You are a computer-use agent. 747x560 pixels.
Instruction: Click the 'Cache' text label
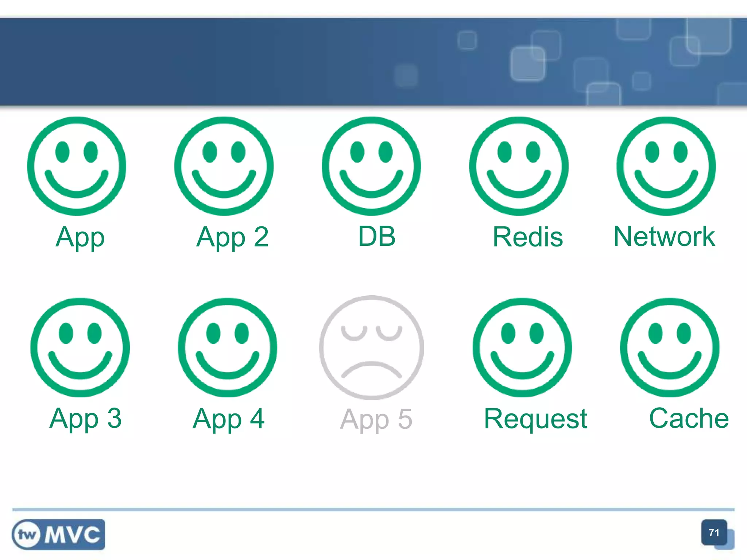pos(689,418)
